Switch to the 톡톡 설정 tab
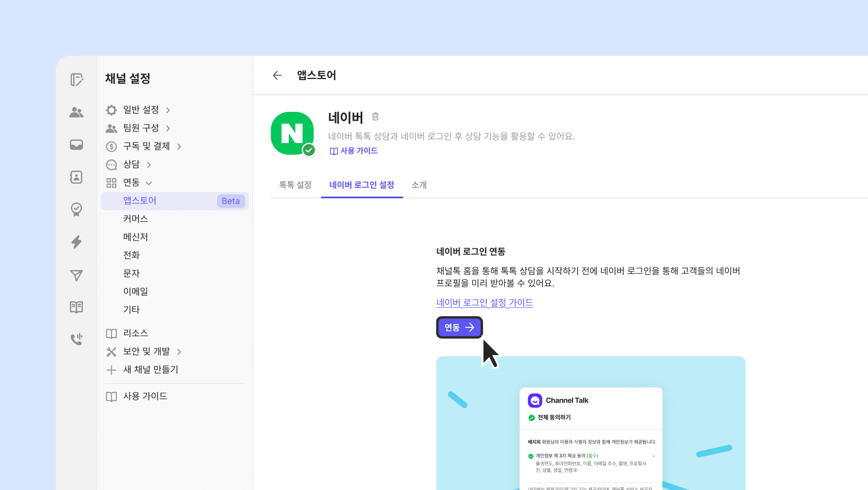The image size is (868, 490). click(x=295, y=185)
